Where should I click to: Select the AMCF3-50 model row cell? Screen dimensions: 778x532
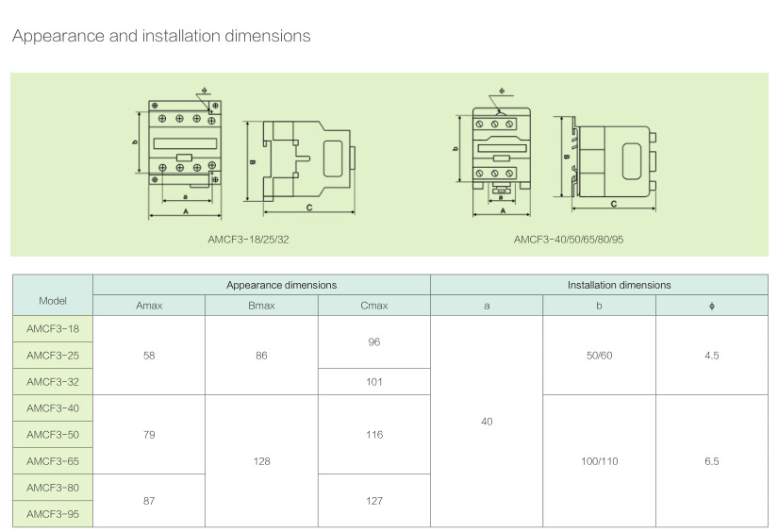tap(53, 435)
